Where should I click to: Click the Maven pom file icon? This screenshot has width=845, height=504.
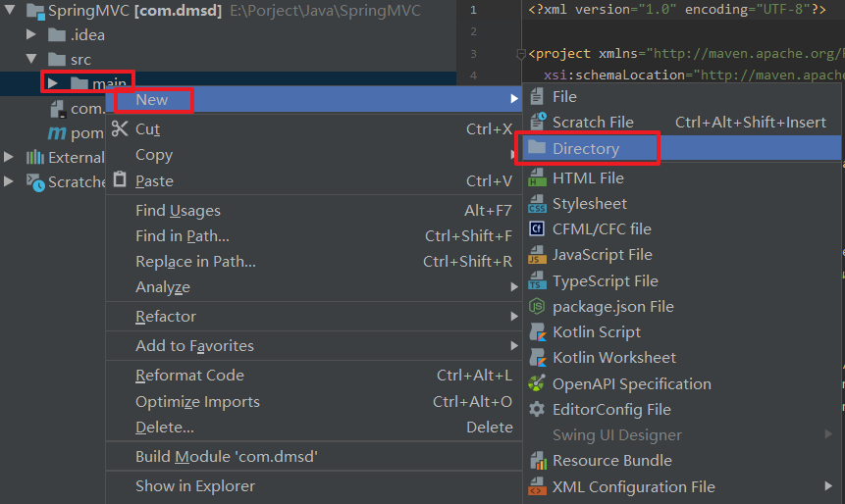pyautogui.click(x=57, y=133)
